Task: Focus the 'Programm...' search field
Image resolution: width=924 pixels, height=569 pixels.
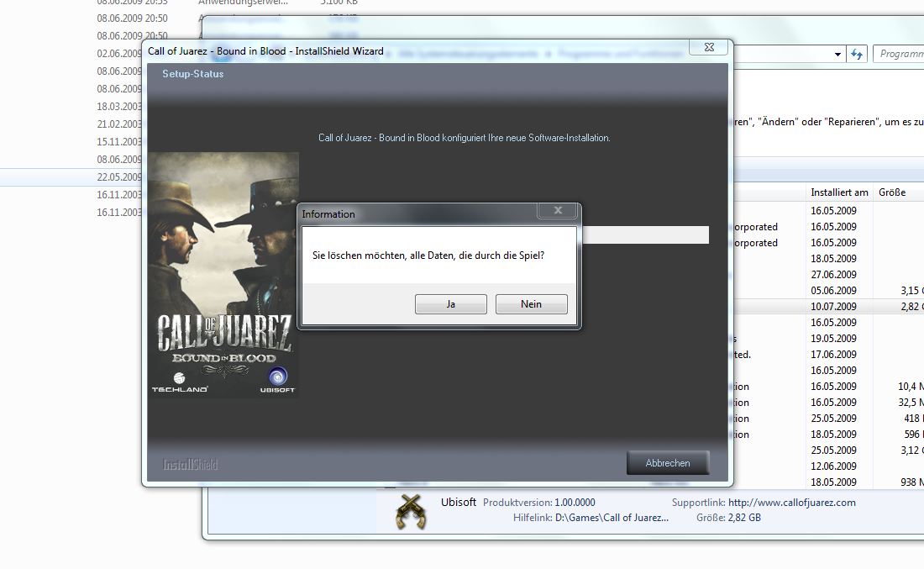Action: 899,54
